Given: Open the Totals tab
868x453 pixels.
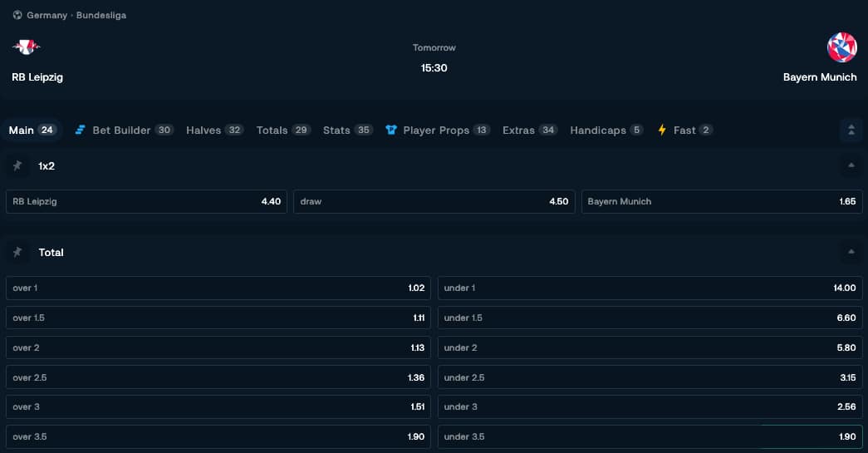Looking at the screenshot, I should pos(283,130).
